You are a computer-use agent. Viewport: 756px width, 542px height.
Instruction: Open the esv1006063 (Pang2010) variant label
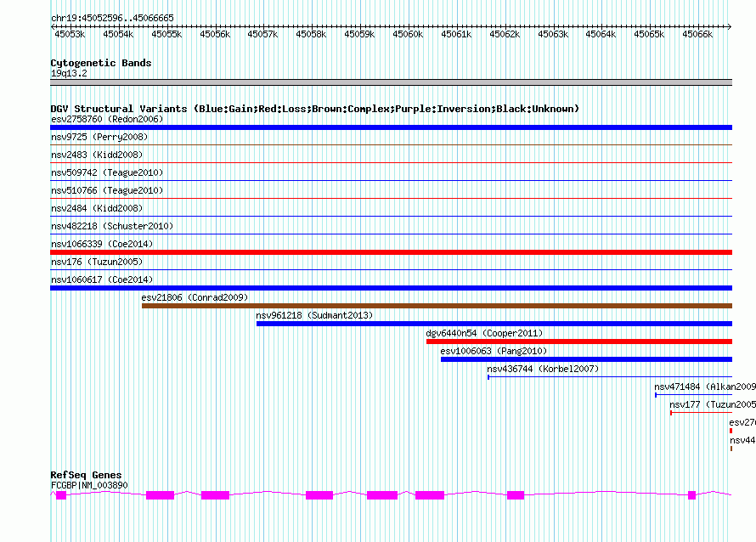point(494,352)
